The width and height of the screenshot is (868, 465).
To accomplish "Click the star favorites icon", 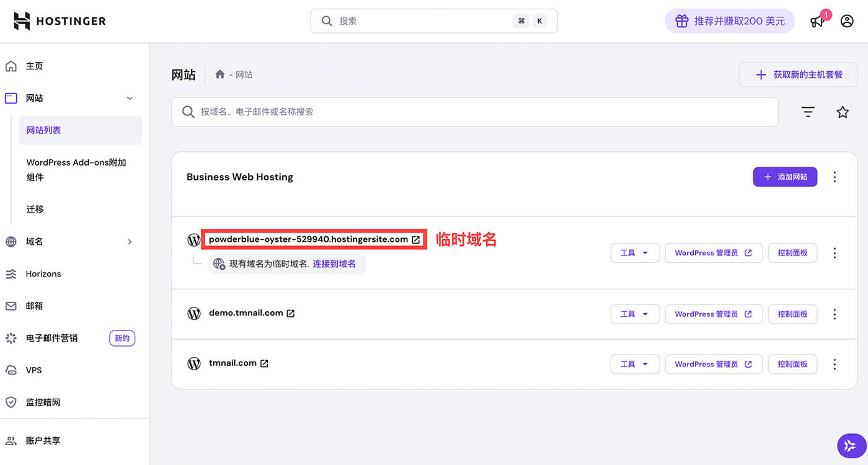I will 843,112.
